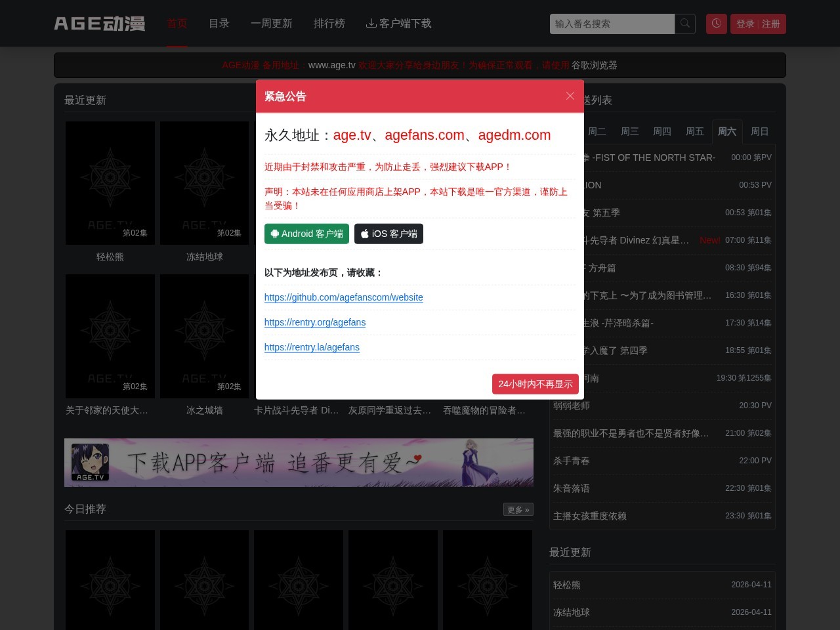This screenshot has height=630, width=840.
Task: Open the agefans.com permanent address link
Action: click(424, 135)
